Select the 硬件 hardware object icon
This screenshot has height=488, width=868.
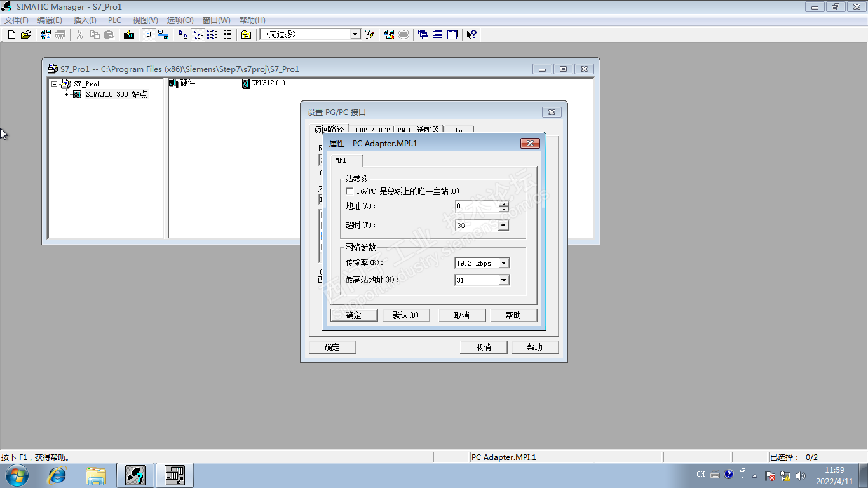[173, 83]
